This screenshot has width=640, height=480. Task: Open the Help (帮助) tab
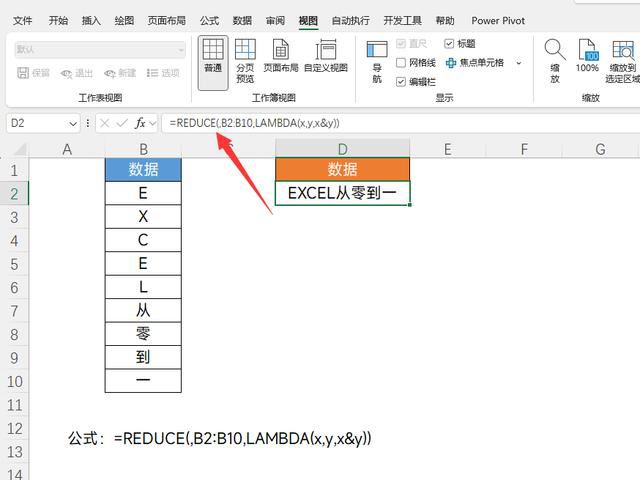click(445, 20)
